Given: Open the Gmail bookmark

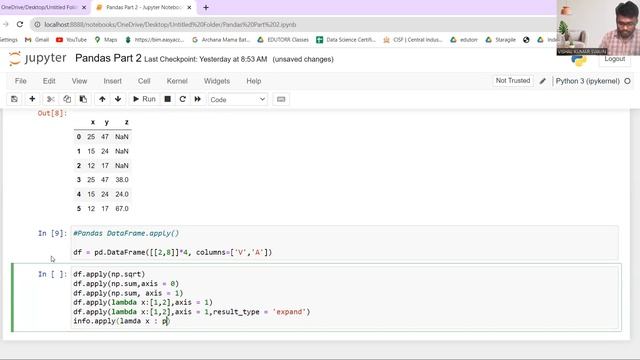Looking at the screenshot, I should pos(37,40).
